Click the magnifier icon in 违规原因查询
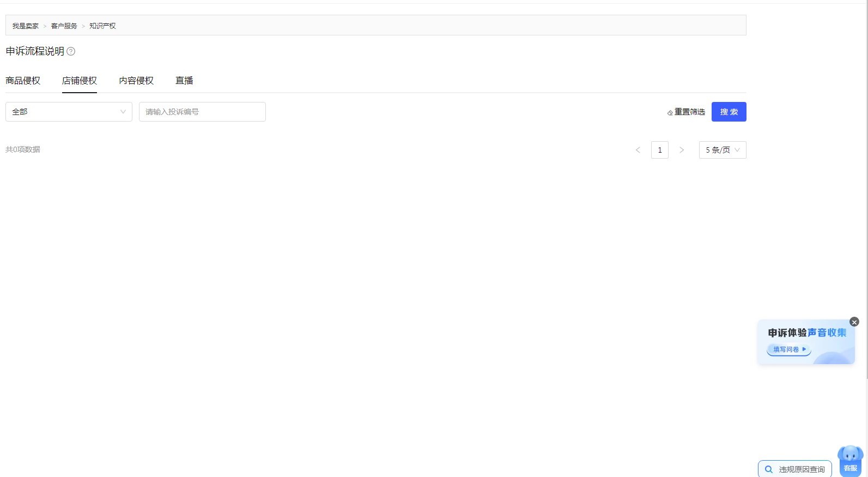This screenshot has height=477, width=868. point(769,469)
